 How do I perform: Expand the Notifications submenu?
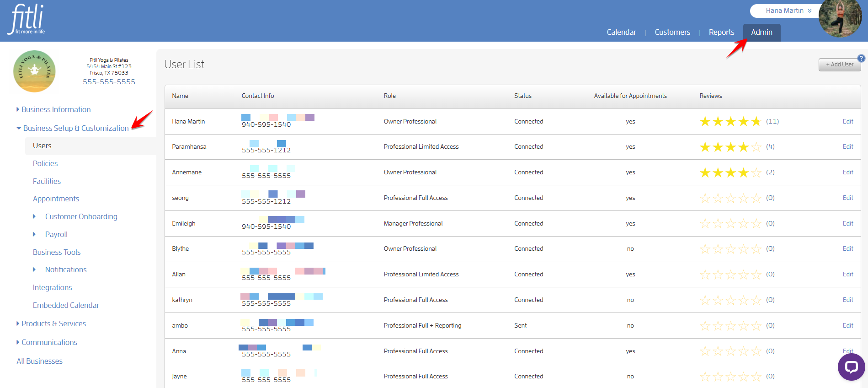tap(60, 269)
